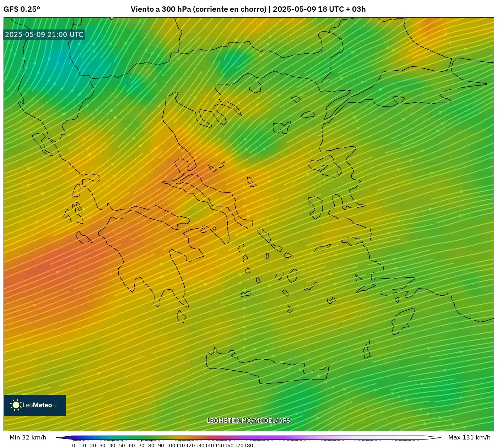Click the LeoMeteo sun logo

15,405
